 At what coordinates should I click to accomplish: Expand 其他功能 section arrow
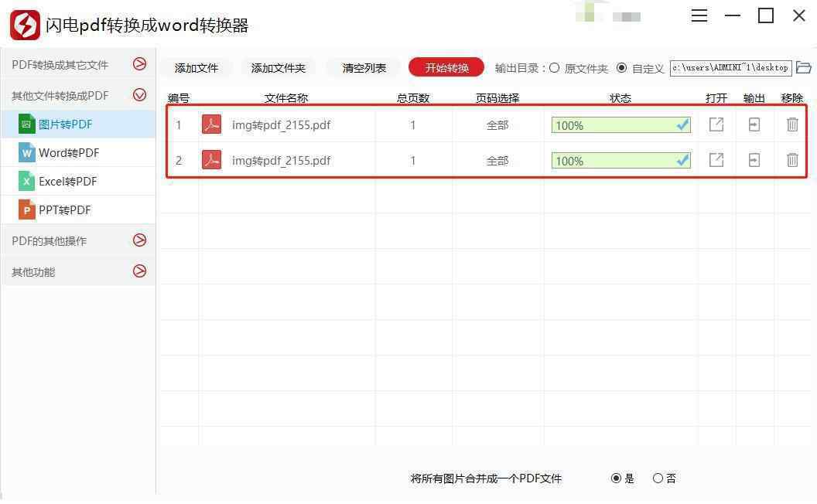tap(139, 271)
